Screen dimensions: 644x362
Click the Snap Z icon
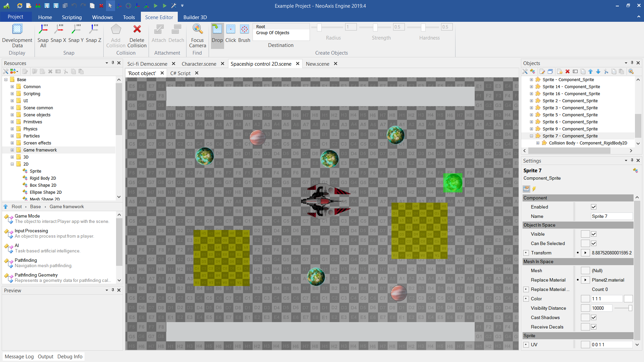(x=94, y=30)
